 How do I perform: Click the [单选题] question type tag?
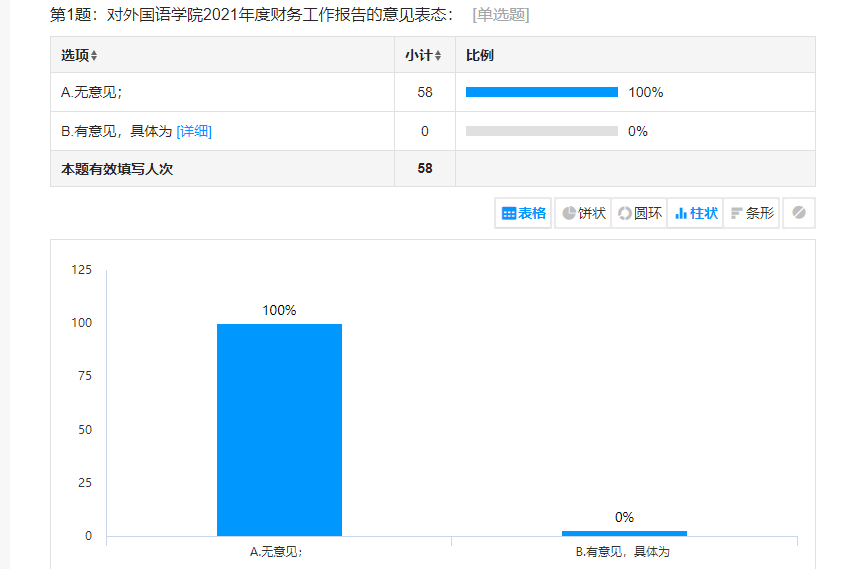click(x=500, y=15)
